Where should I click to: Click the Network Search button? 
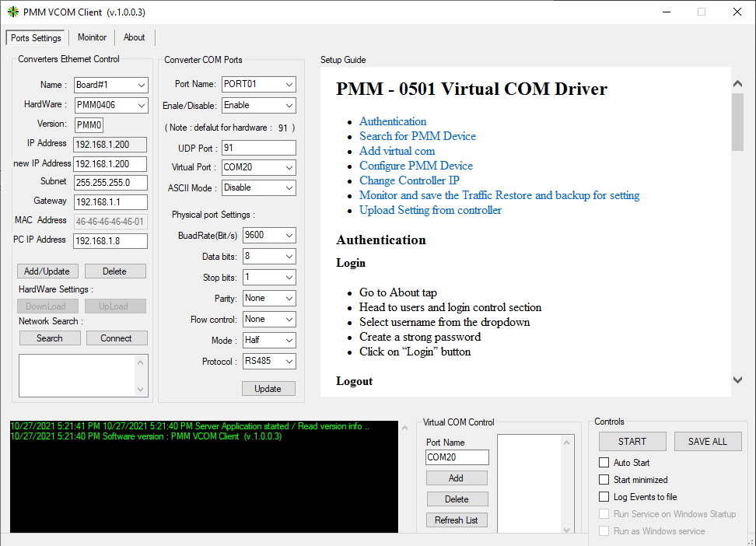[x=50, y=338]
